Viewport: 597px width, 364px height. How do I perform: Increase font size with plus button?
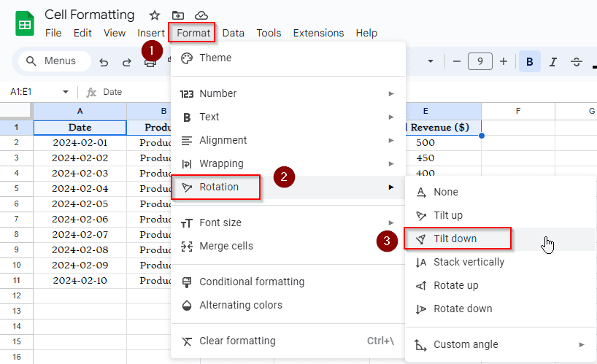pyautogui.click(x=504, y=62)
